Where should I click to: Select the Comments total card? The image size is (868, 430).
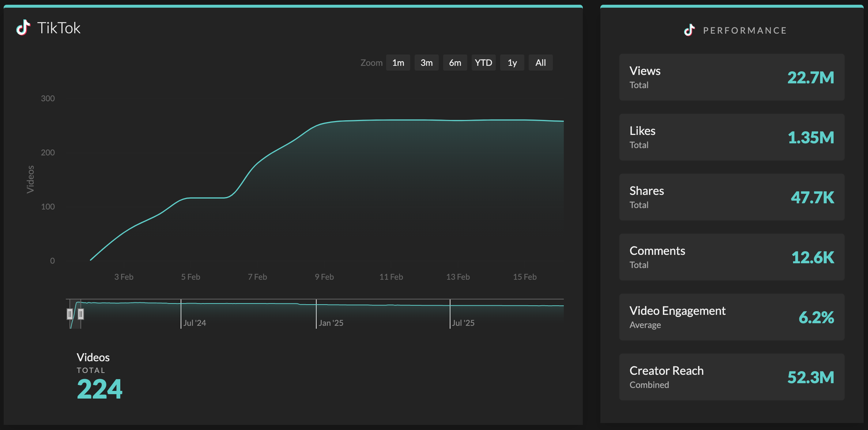pyautogui.click(x=731, y=257)
